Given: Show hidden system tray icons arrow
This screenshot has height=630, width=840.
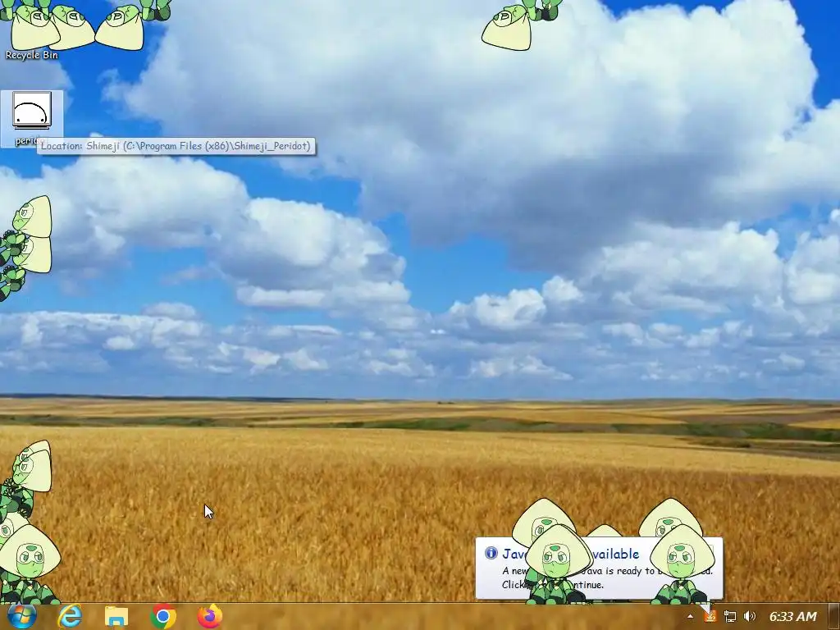Looking at the screenshot, I should pyautogui.click(x=691, y=617).
